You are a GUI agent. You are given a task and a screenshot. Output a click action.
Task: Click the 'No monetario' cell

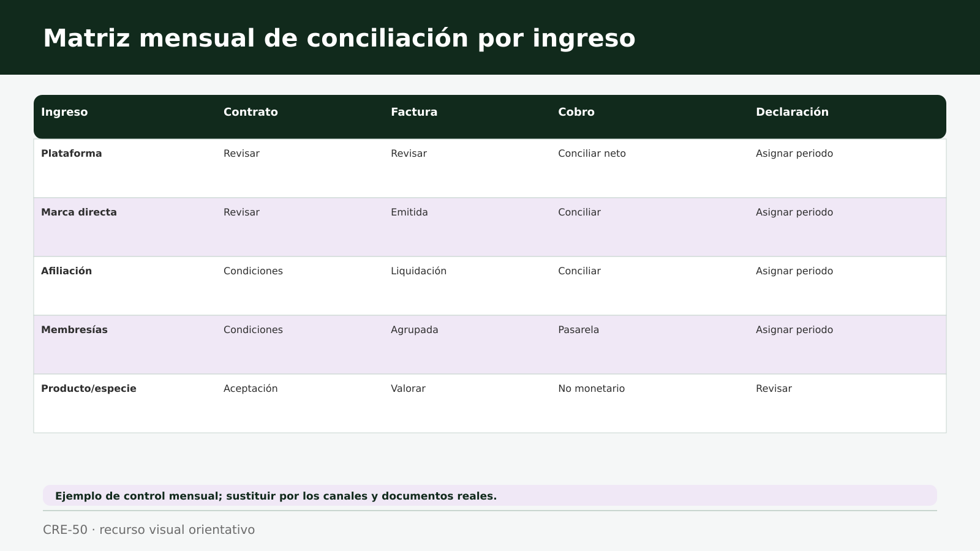click(x=591, y=389)
